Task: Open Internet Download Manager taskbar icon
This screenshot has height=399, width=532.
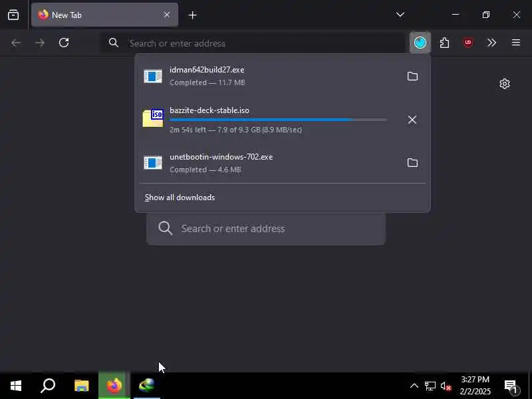Action: [x=146, y=386]
